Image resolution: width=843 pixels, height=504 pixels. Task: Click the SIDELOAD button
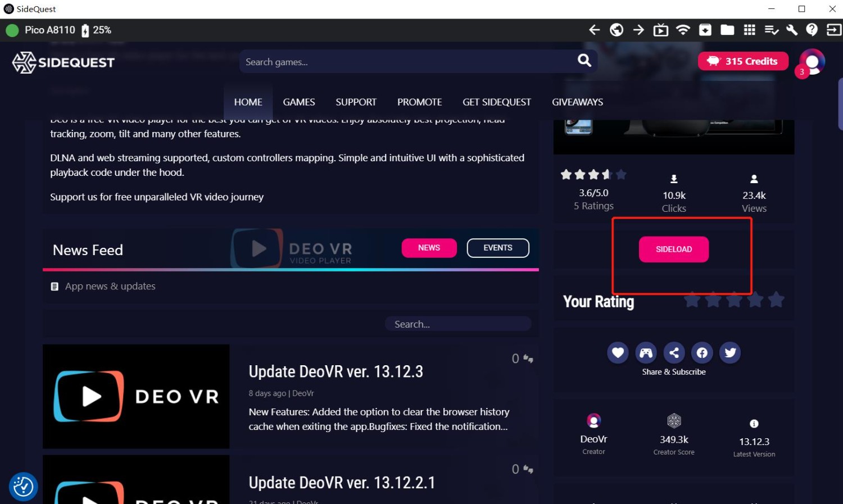(x=674, y=249)
